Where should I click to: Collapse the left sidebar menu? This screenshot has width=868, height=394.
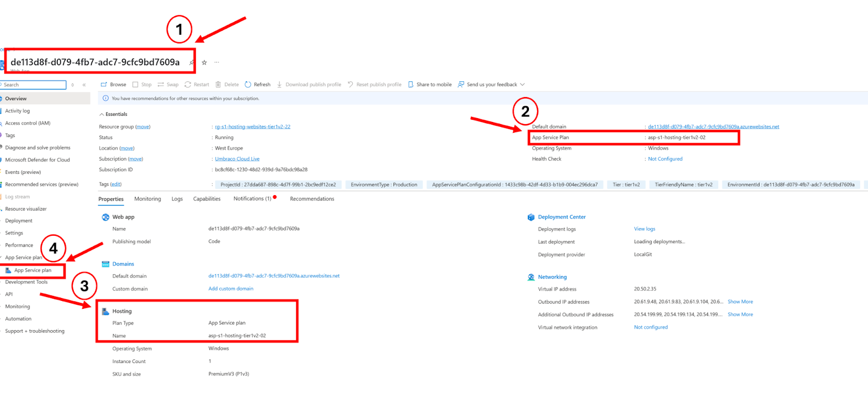pyautogui.click(x=84, y=85)
